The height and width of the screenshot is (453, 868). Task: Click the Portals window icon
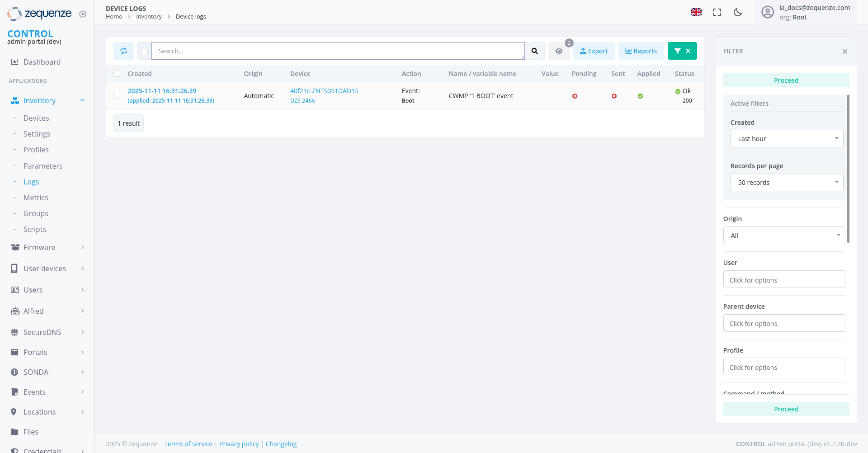click(x=14, y=352)
